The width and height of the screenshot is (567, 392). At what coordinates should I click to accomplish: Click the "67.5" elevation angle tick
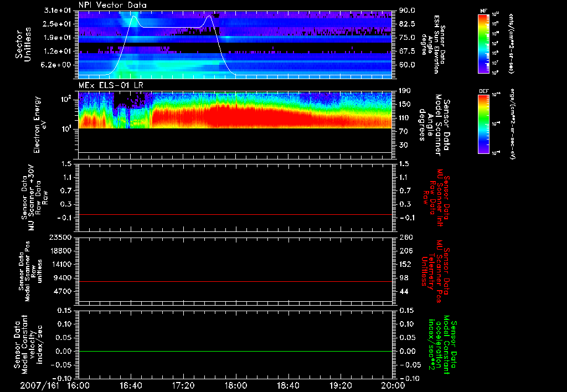(x=408, y=51)
